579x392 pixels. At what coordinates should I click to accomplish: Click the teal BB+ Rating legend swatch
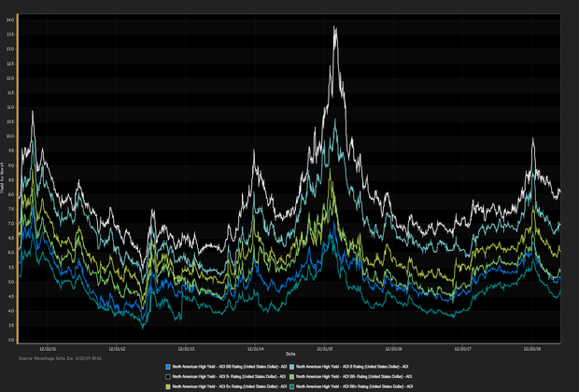click(291, 386)
